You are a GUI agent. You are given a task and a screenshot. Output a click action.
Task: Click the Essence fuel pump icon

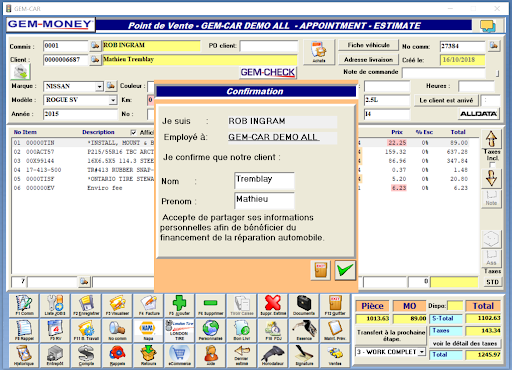(x=304, y=330)
